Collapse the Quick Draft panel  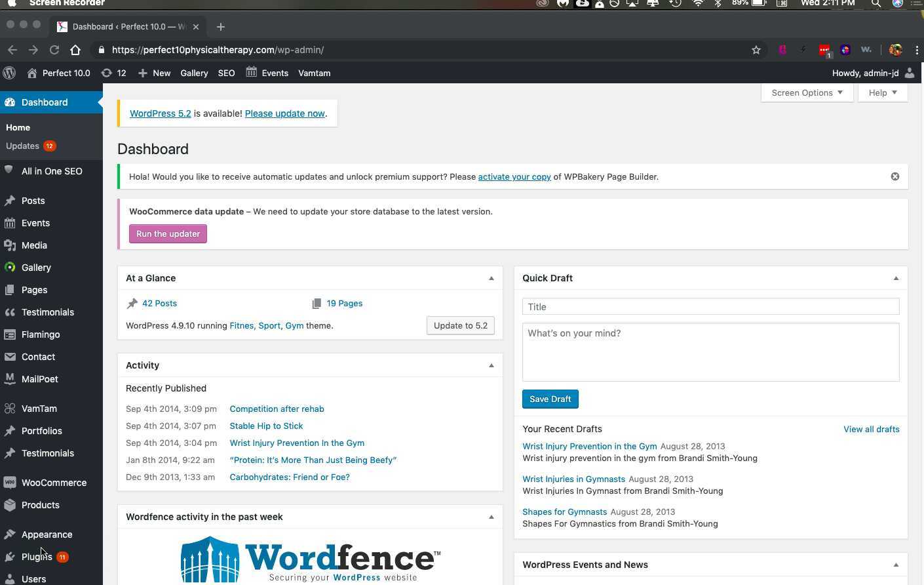pos(896,278)
